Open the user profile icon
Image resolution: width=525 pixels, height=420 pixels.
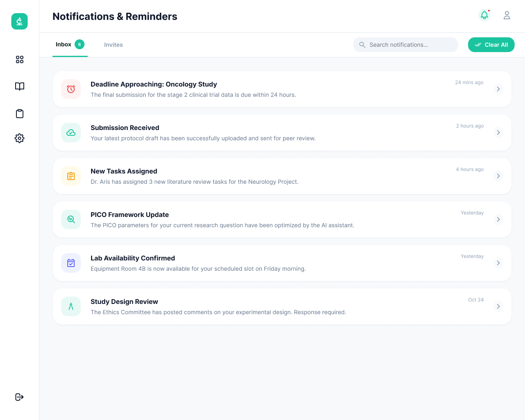507,15
